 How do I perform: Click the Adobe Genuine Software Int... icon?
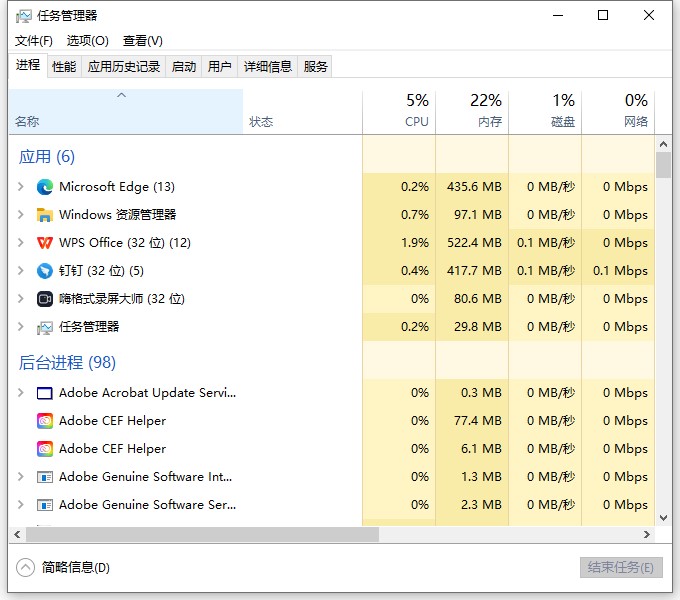[45, 477]
